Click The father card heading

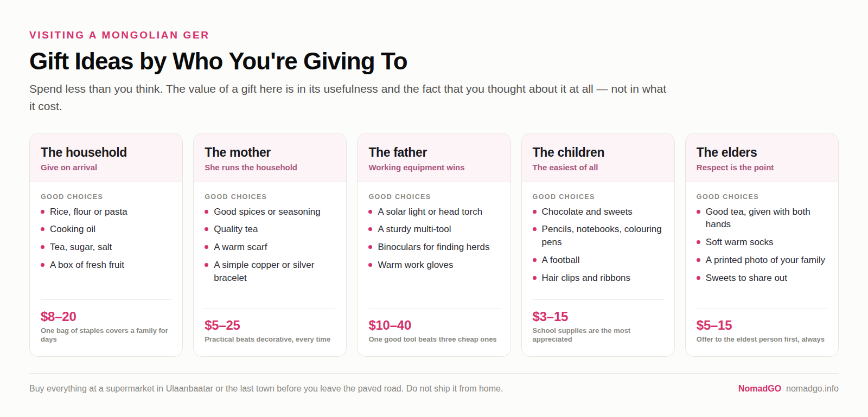coord(398,152)
